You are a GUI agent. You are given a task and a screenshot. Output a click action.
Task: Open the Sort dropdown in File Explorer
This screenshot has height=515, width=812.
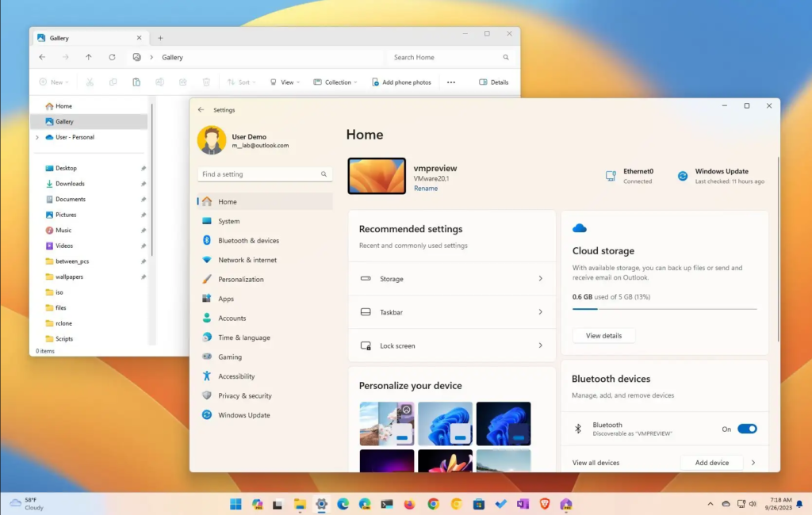pyautogui.click(x=241, y=82)
